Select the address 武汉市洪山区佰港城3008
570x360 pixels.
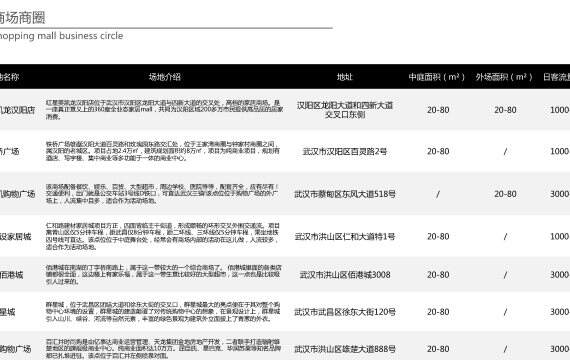pyautogui.click(x=345, y=275)
